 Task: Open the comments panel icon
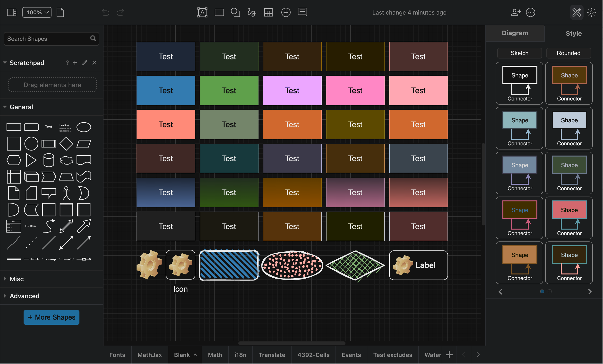pyautogui.click(x=302, y=12)
